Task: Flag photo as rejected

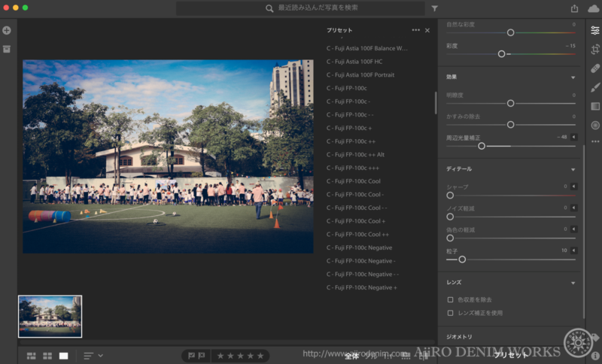Action: click(202, 356)
